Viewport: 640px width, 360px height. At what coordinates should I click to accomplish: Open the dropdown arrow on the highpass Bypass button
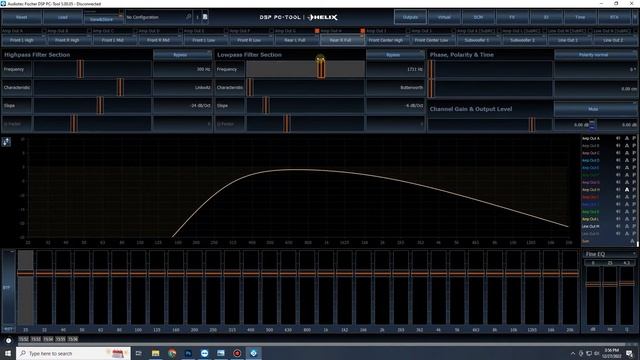pos(209,52)
